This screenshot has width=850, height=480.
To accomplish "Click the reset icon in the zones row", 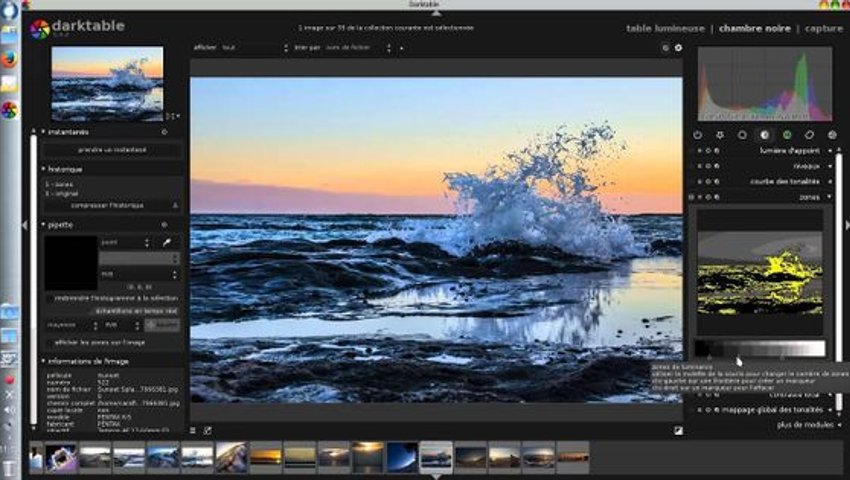I will click(x=709, y=197).
